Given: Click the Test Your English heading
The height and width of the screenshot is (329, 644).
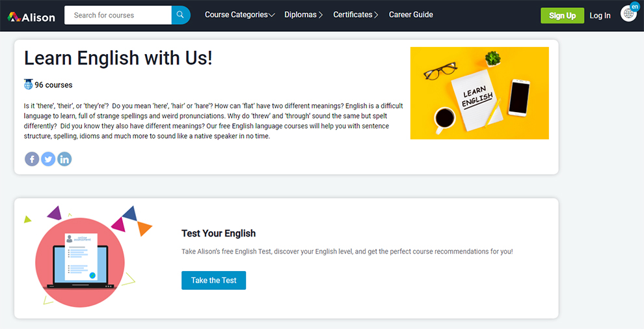Looking at the screenshot, I should (219, 233).
